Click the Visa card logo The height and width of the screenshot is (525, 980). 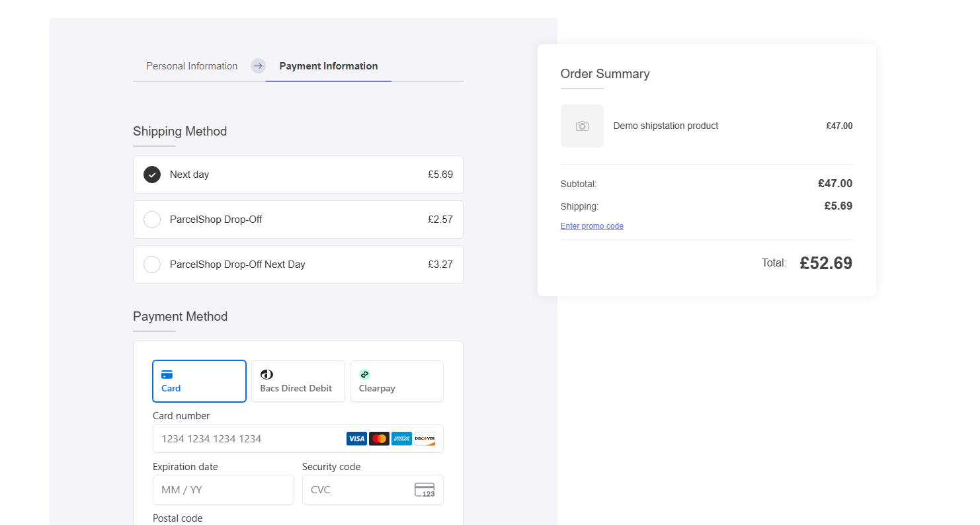356,438
